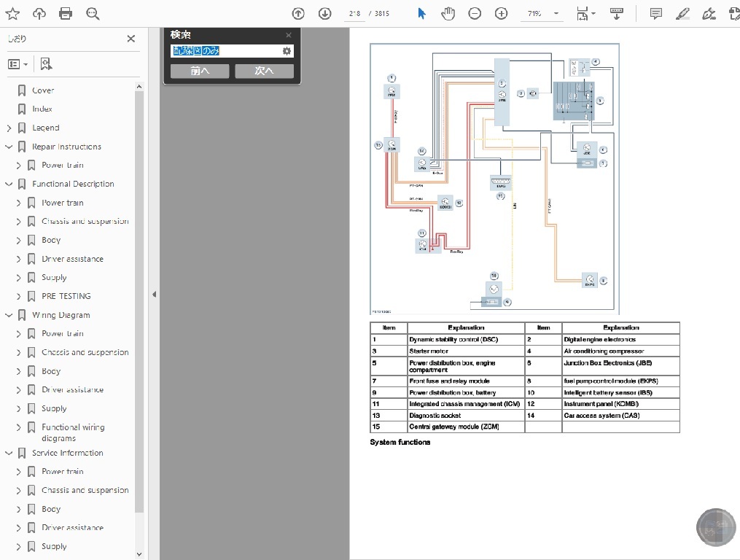Expand Power train under Functional Description
Screen dimensions: 740x560
(x=18, y=203)
